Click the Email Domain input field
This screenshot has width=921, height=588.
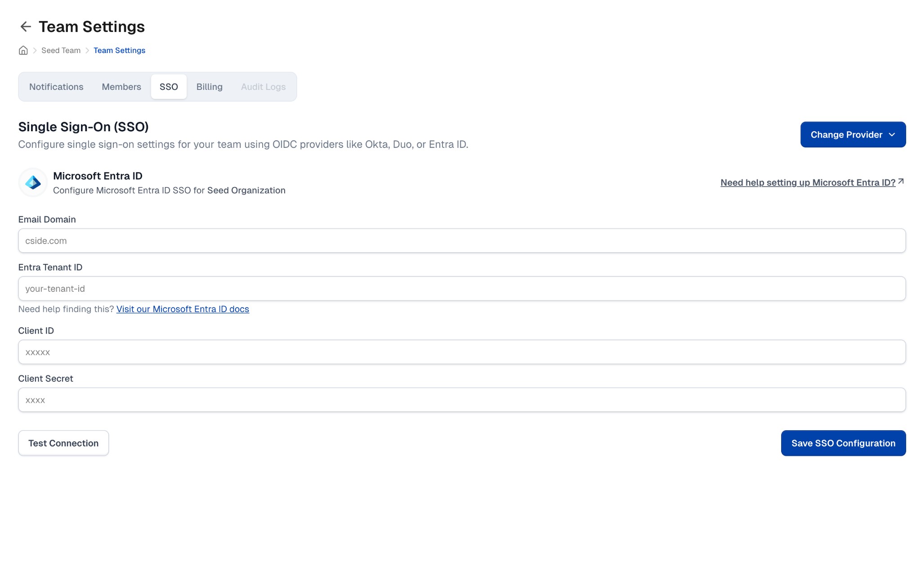(462, 241)
